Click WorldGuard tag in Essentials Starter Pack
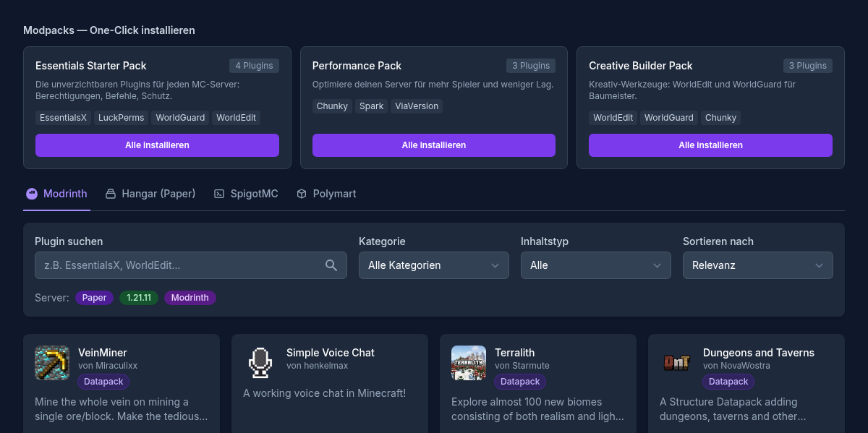Viewport: 868px width, 433px height. coord(180,118)
